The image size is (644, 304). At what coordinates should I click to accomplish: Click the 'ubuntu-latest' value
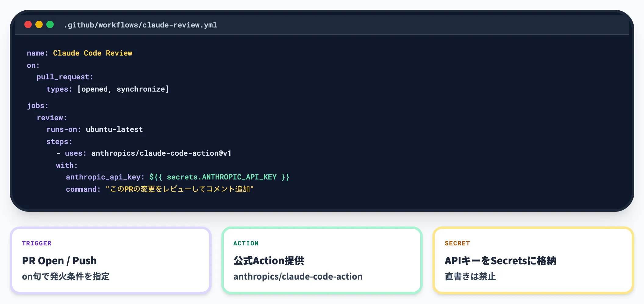tap(114, 129)
